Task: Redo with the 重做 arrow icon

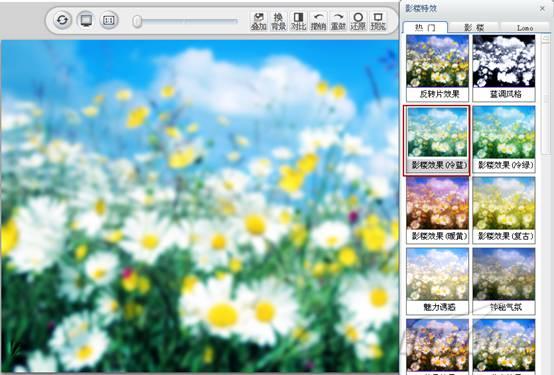Action: pos(338,21)
